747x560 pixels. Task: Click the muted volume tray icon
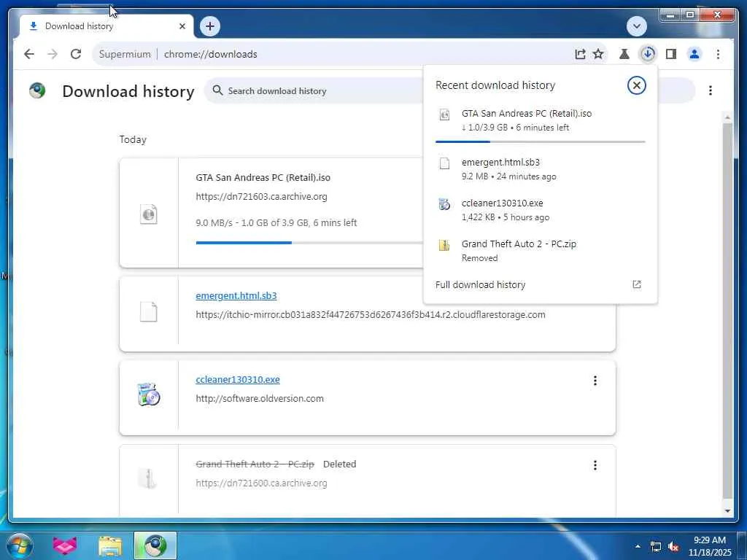click(673, 547)
